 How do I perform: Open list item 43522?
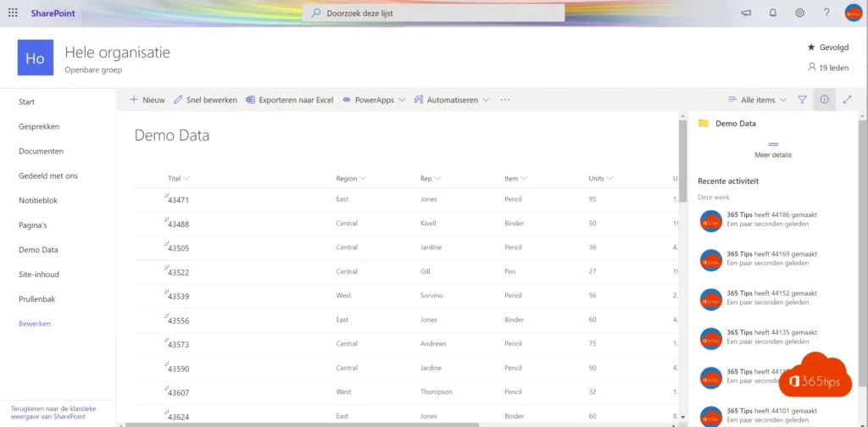click(178, 272)
